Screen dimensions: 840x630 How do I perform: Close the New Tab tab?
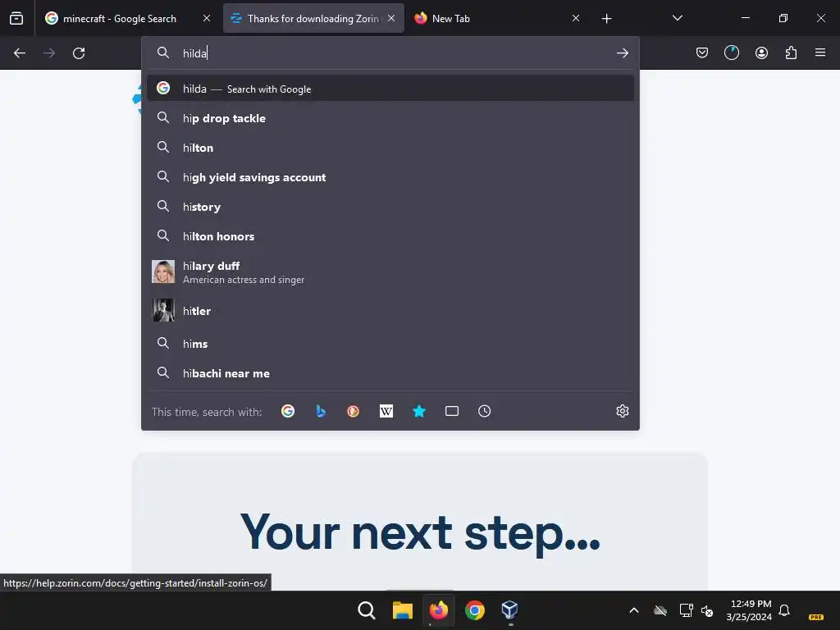tap(576, 18)
